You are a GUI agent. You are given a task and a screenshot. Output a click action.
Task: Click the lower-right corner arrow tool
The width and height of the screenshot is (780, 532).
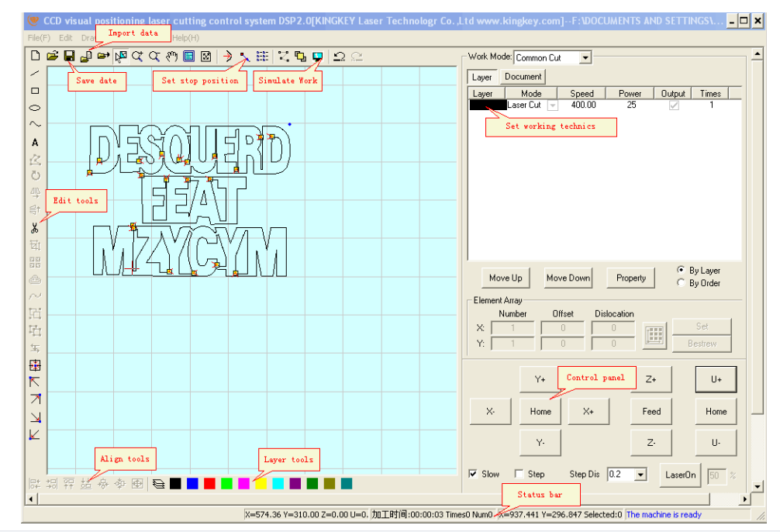click(x=35, y=417)
